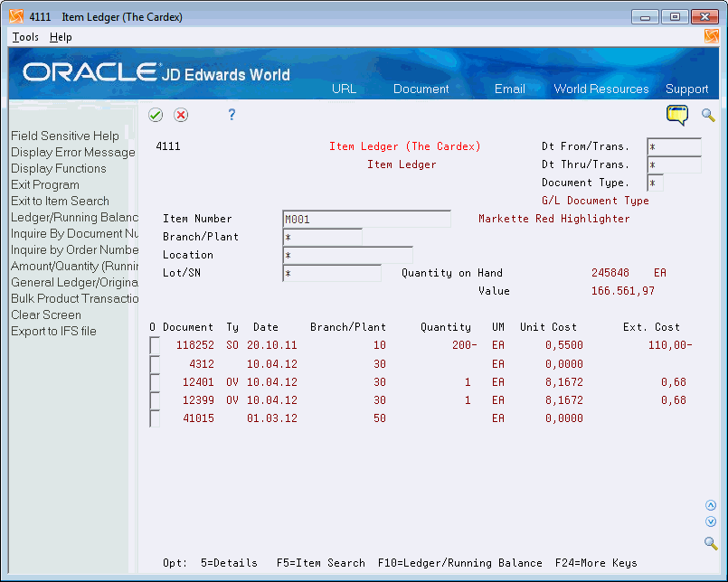This screenshot has width=728, height=582.
Task: Open the Support link
Action: 686,89
